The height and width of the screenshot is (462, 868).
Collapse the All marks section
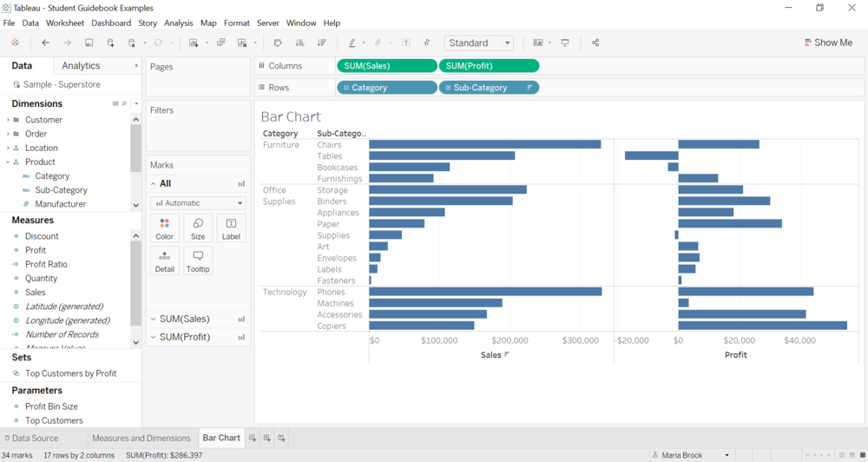click(x=154, y=183)
